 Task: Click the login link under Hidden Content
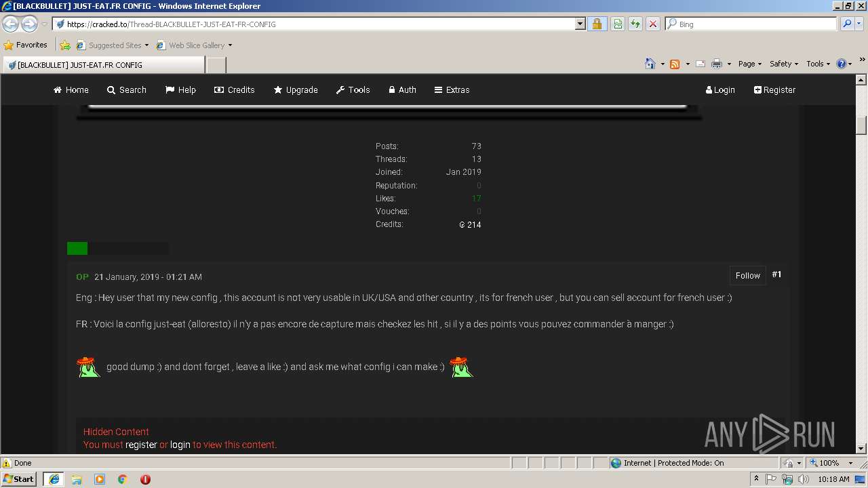(180, 445)
